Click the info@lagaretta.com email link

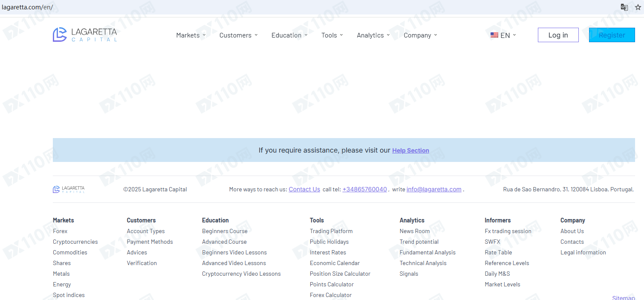coord(434,189)
